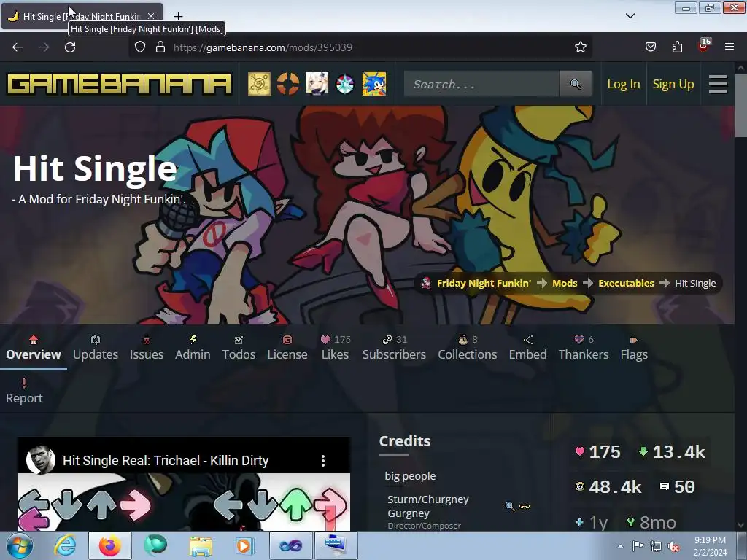Open GameBanana hamburger menu
The image size is (747, 560).
(718, 85)
